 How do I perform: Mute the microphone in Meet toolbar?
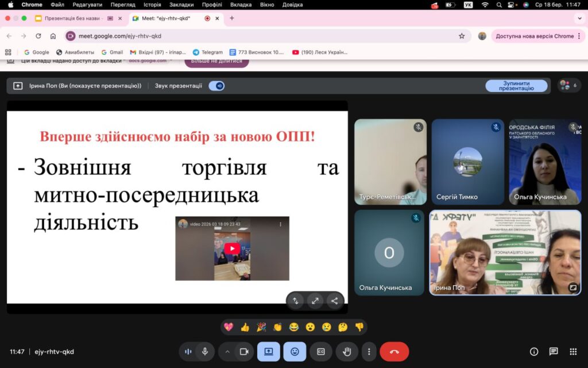(x=205, y=352)
